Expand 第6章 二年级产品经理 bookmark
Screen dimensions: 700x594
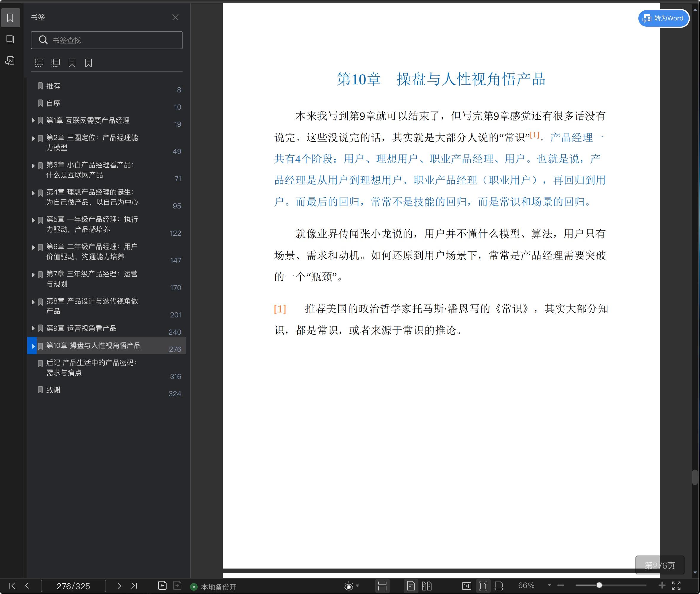tap(33, 248)
